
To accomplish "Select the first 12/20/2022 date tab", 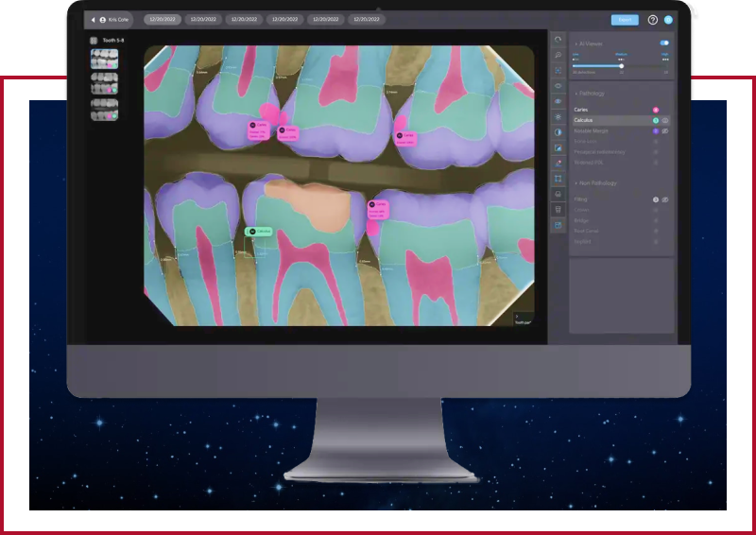I will [x=163, y=19].
